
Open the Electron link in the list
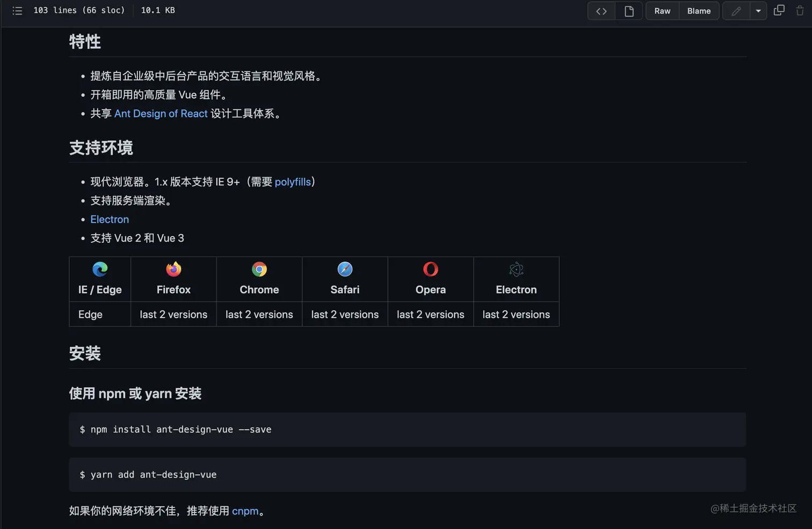pos(110,219)
